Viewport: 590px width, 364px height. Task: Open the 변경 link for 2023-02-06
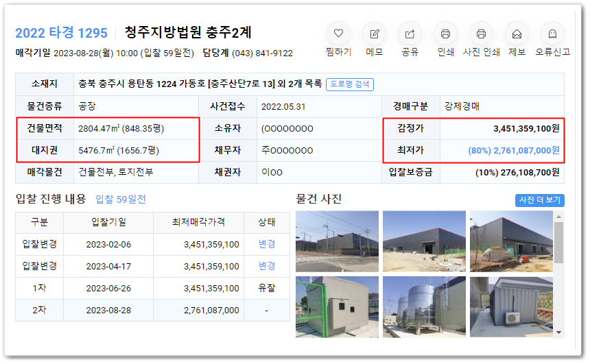[267, 244]
